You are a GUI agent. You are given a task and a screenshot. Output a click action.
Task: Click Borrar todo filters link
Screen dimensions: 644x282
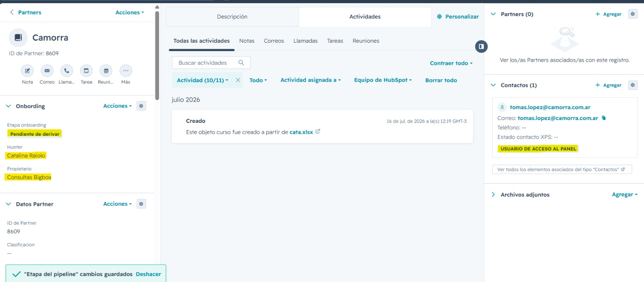[441, 80]
